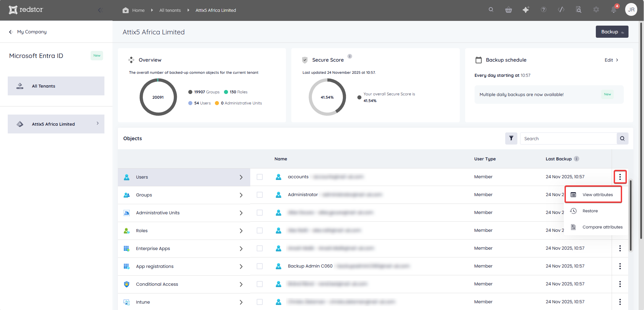Click the accounts user icon
644x310 pixels.
point(279,177)
